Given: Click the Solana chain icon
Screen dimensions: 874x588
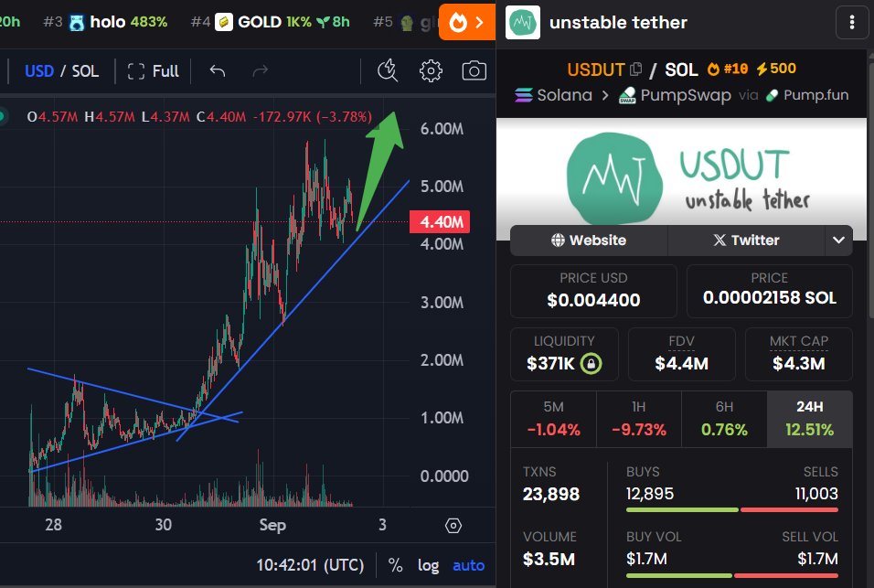Looking at the screenshot, I should [x=524, y=95].
